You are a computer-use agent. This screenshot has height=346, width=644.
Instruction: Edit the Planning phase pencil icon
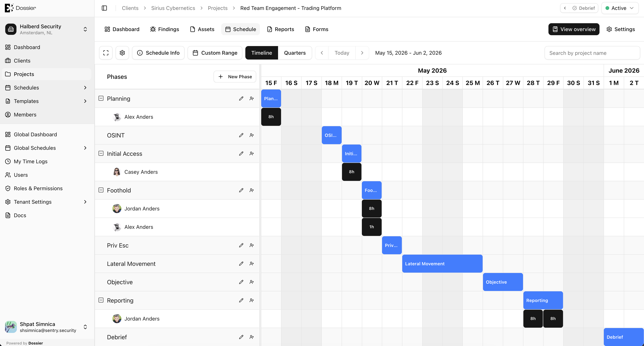[x=241, y=99]
